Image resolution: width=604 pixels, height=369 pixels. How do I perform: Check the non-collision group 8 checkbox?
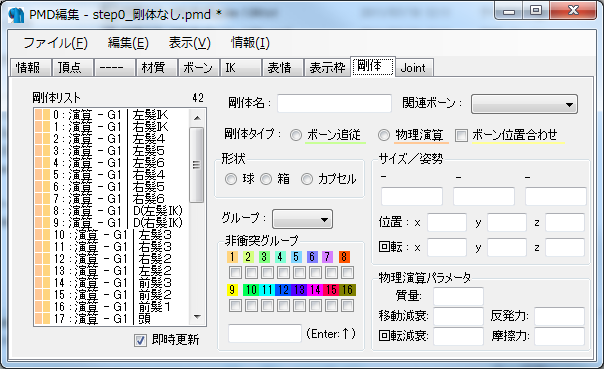[x=347, y=273]
